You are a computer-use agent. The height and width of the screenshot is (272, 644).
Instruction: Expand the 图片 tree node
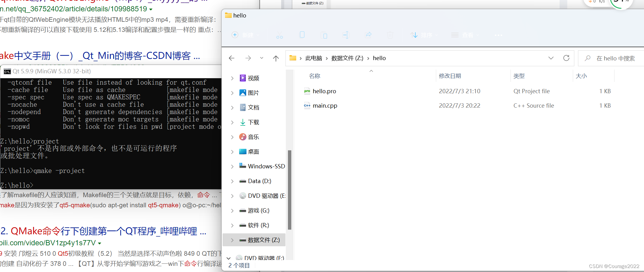pyautogui.click(x=232, y=93)
